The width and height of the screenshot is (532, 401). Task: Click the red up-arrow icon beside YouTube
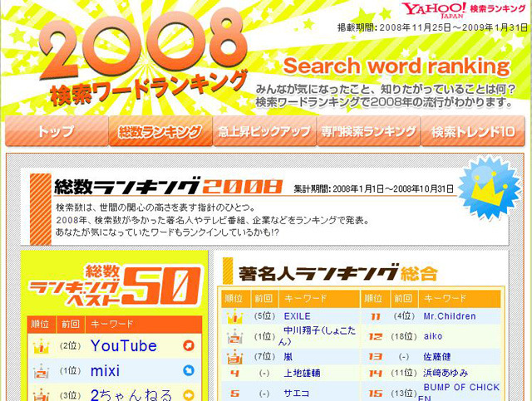pos(189,345)
